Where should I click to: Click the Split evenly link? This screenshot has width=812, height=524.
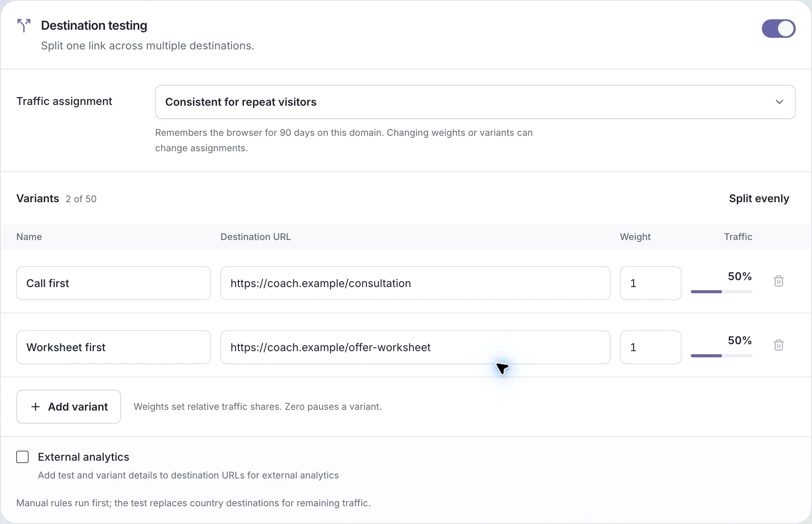[759, 198]
